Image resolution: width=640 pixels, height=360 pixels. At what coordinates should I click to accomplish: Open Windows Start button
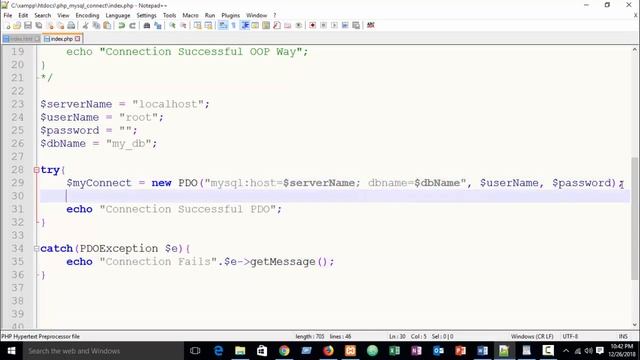tap(11, 351)
